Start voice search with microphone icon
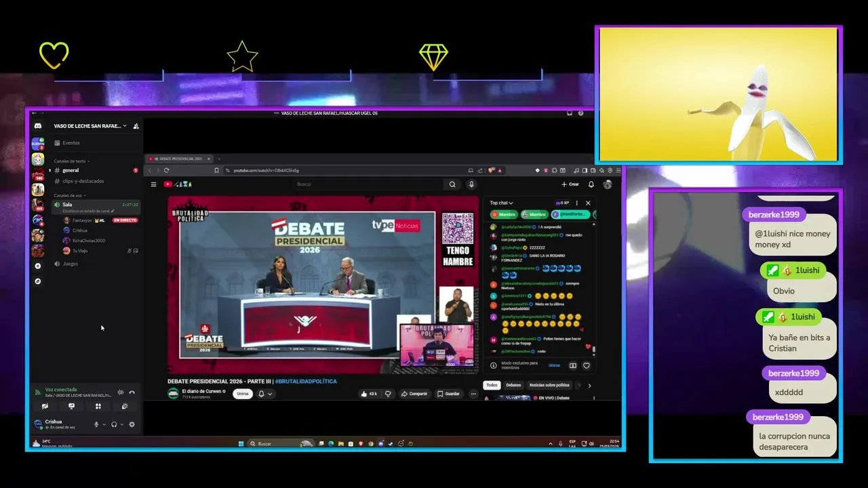This screenshot has width=868, height=488. click(x=471, y=184)
